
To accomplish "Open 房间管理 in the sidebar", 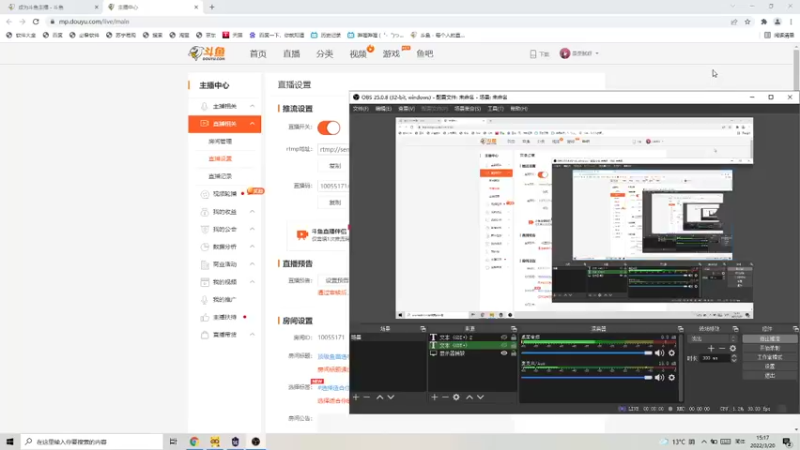I will pyautogui.click(x=220, y=141).
